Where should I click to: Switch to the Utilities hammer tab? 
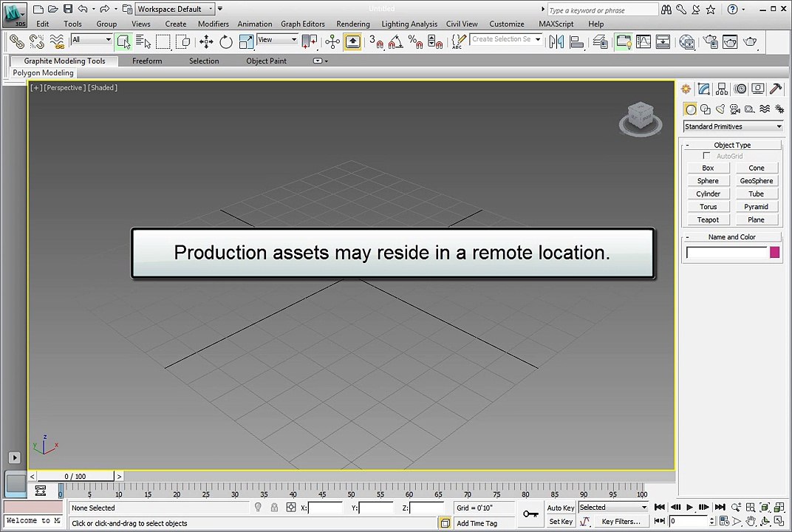(x=776, y=89)
